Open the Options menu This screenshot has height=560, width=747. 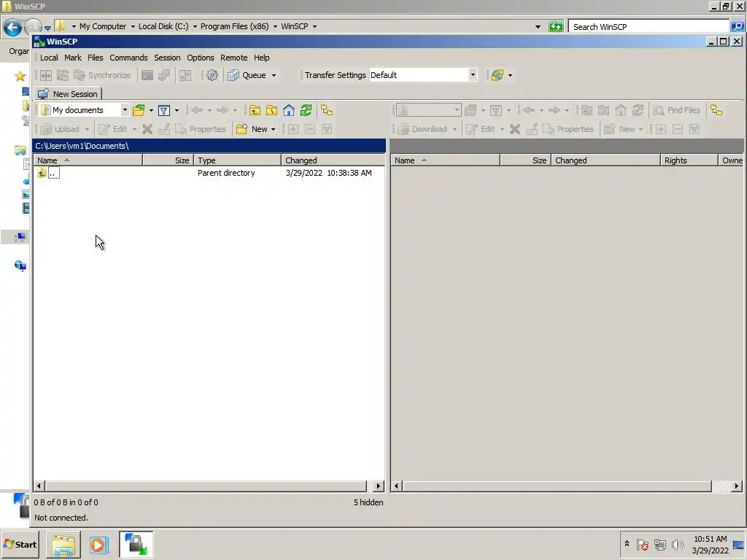pyautogui.click(x=201, y=58)
